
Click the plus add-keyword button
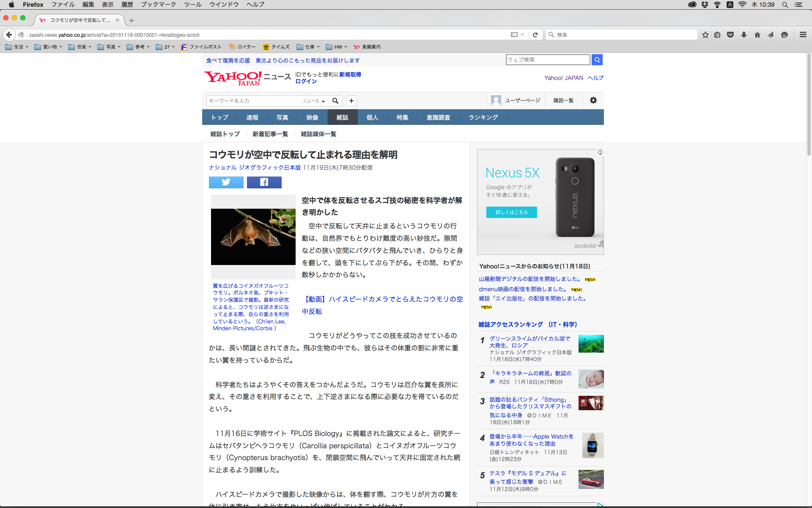click(351, 101)
